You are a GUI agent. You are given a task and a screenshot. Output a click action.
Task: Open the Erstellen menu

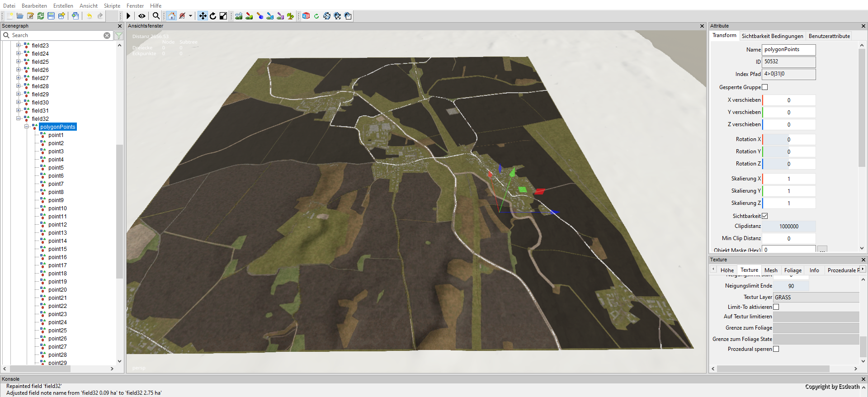(x=63, y=6)
